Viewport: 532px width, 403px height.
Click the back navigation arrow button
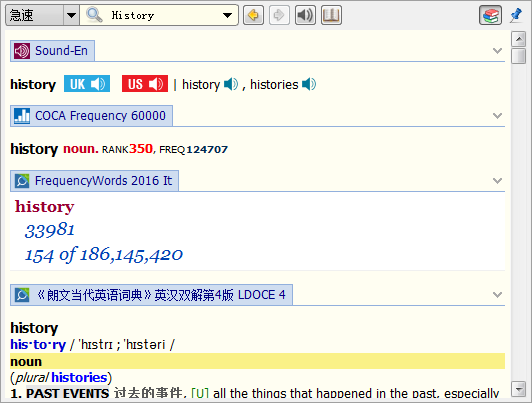tap(253, 15)
